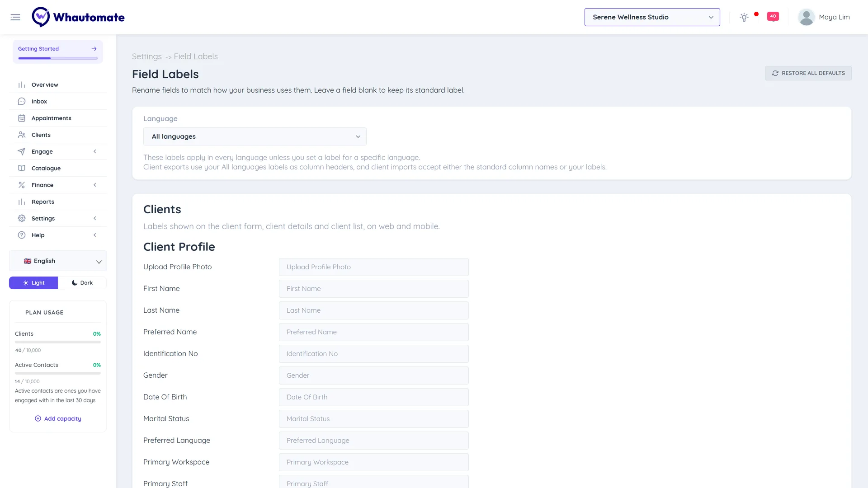
Task: Click the Reports chart icon
Action: [x=22, y=202]
